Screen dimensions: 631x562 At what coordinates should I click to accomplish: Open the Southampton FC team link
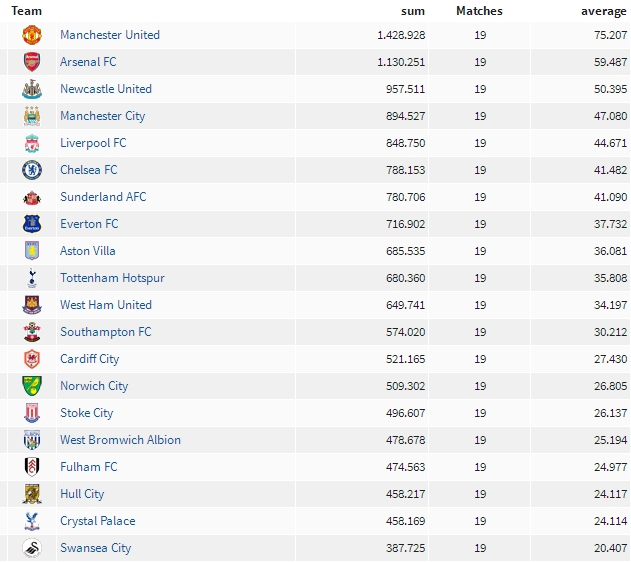pyautogui.click(x=106, y=332)
